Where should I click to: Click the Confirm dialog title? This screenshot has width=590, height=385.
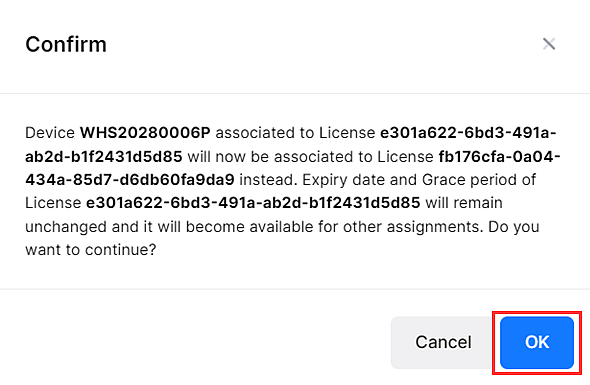tap(66, 44)
